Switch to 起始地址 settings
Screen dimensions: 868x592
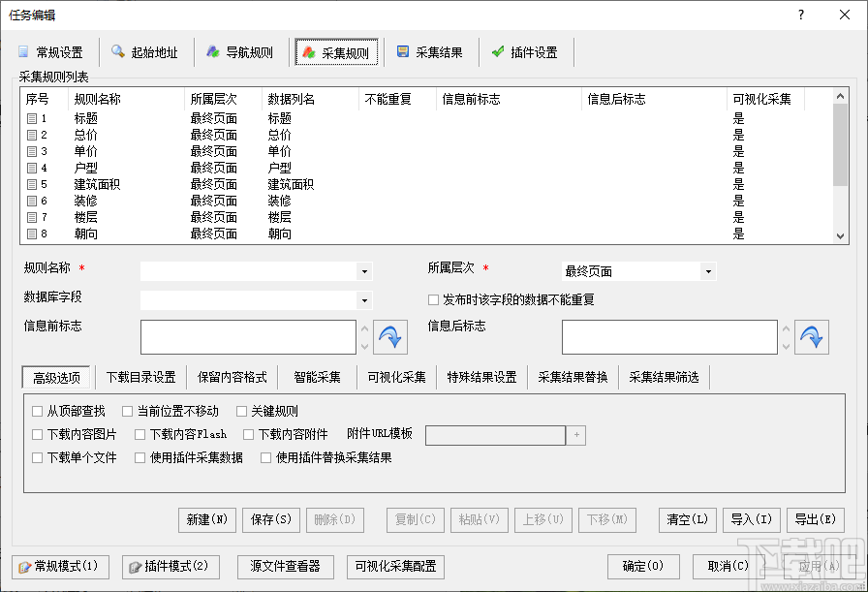pyautogui.click(x=146, y=52)
